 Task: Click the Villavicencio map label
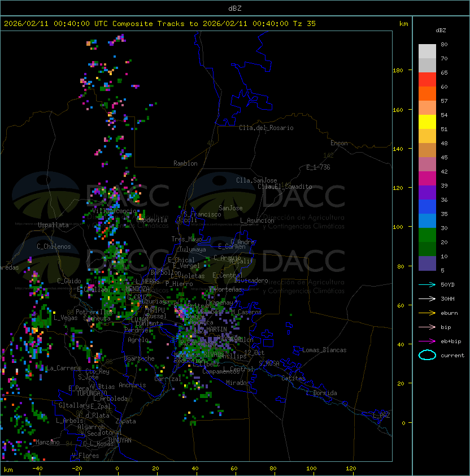[114, 211]
